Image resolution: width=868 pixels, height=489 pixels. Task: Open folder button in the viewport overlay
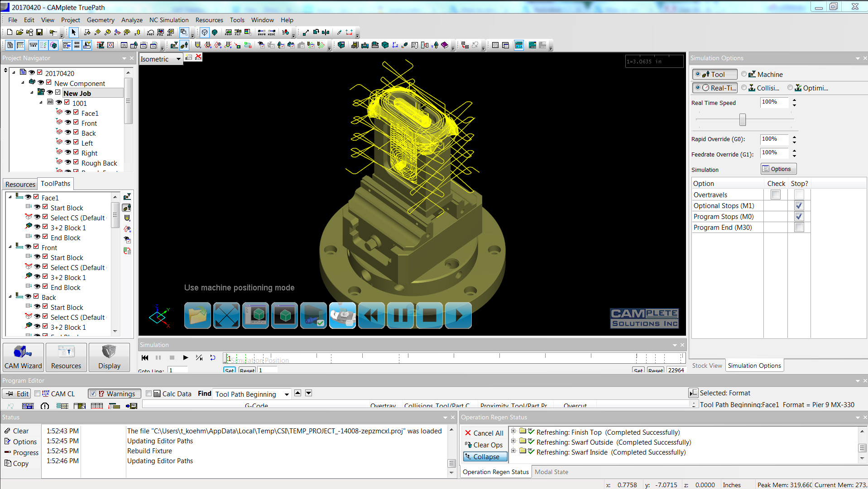coord(197,315)
